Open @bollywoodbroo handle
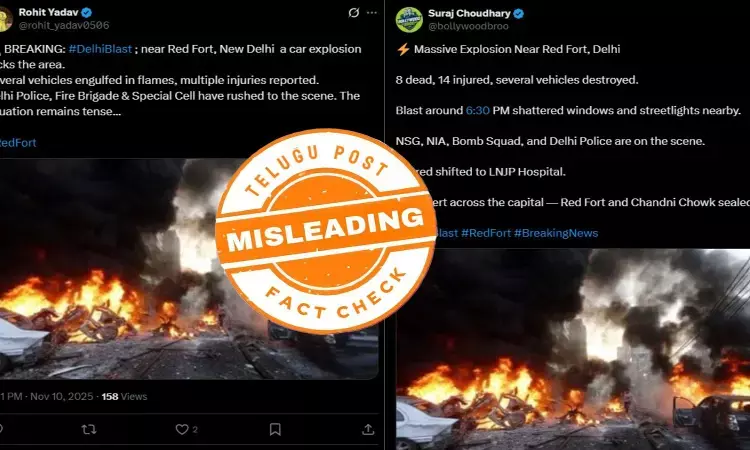This screenshot has width=750, height=450. point(468,26)
